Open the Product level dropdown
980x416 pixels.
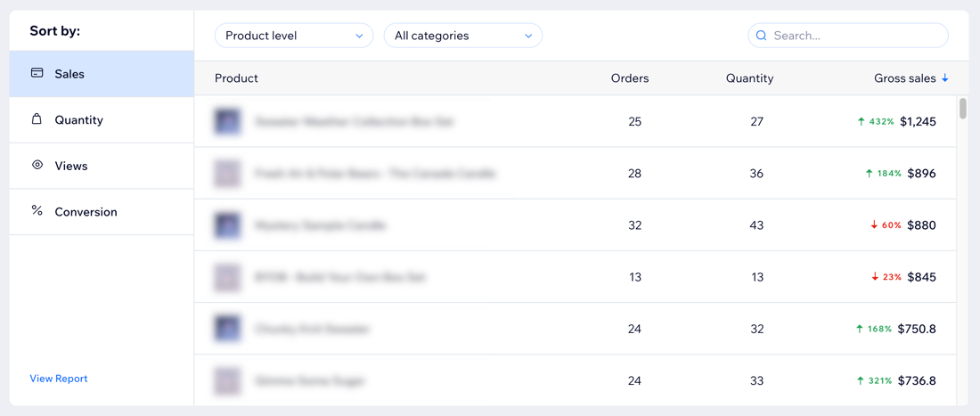tap(294, 36)
